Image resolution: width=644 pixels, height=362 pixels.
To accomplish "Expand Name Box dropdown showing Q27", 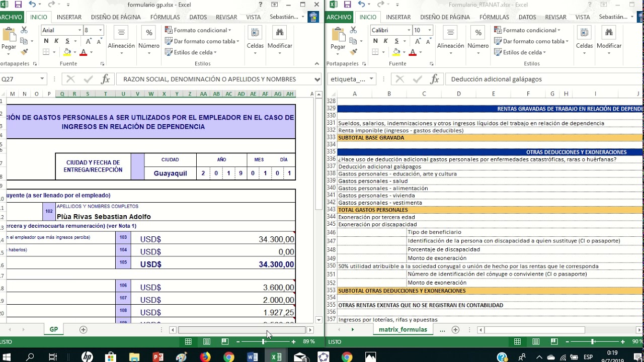I will [x=42, y=79].
